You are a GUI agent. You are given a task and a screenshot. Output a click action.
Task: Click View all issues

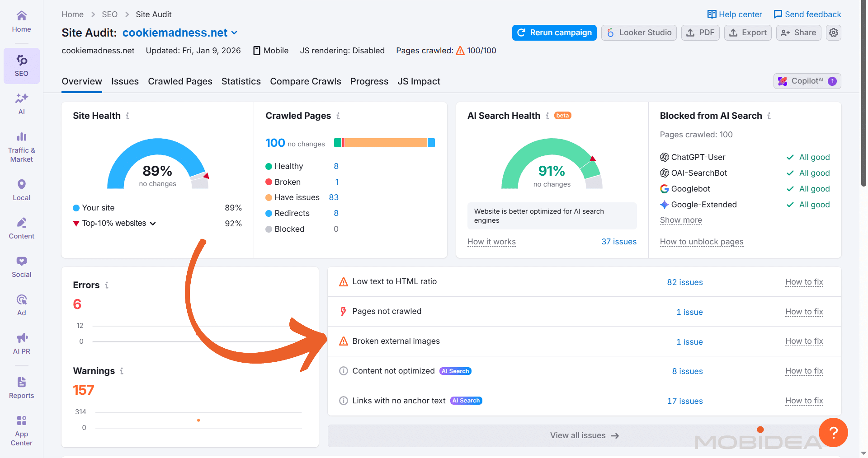point(584,435)
